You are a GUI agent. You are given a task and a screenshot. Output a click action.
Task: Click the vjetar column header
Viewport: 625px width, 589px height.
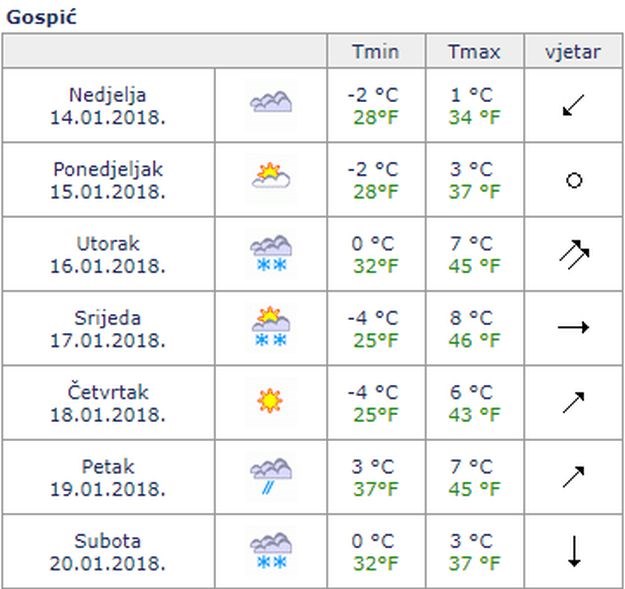[573, 51]
